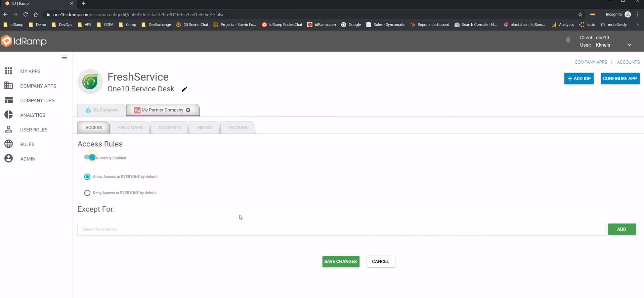Screen dimensions: 644x298
Task: Open IdRamp RocketChat bookmark
Action: click(x=282, y=24)
